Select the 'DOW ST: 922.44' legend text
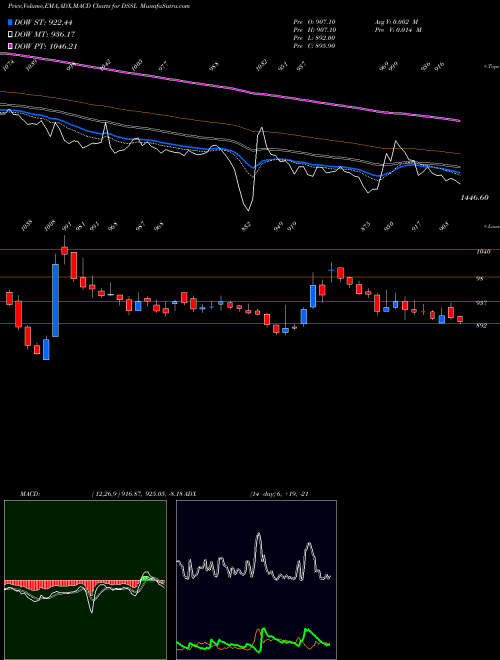500x660 pixels. tap(45, 22)
